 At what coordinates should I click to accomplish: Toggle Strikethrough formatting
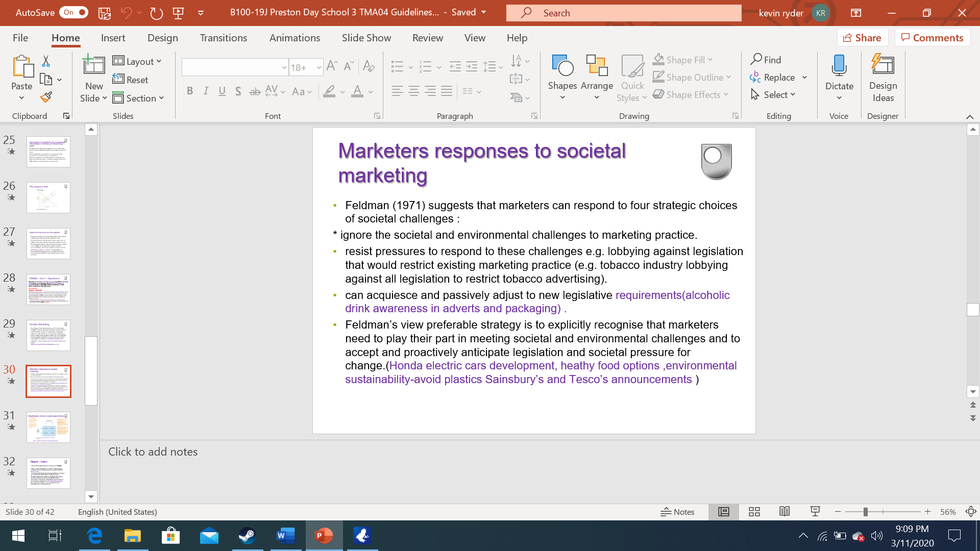pos(255,91)
